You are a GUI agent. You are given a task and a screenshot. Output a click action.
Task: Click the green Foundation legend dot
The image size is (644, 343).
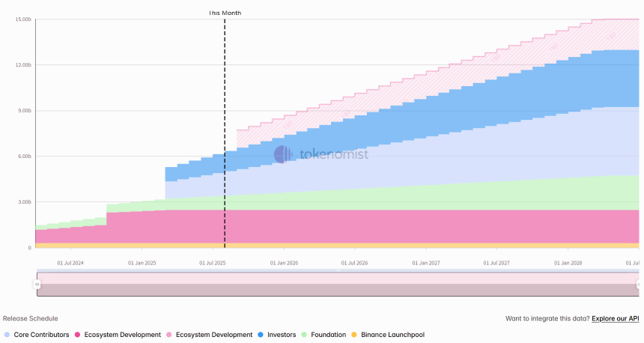[x=305, y=335]
